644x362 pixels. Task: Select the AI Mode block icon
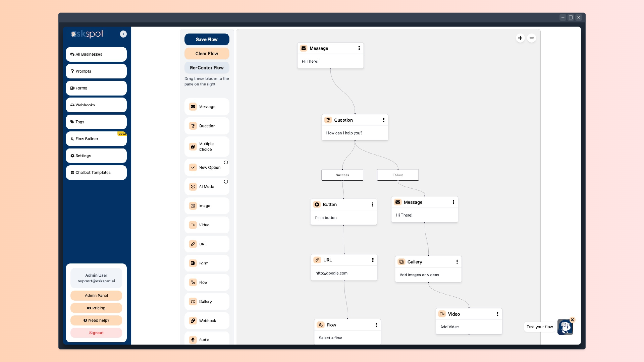click(193, 186)
